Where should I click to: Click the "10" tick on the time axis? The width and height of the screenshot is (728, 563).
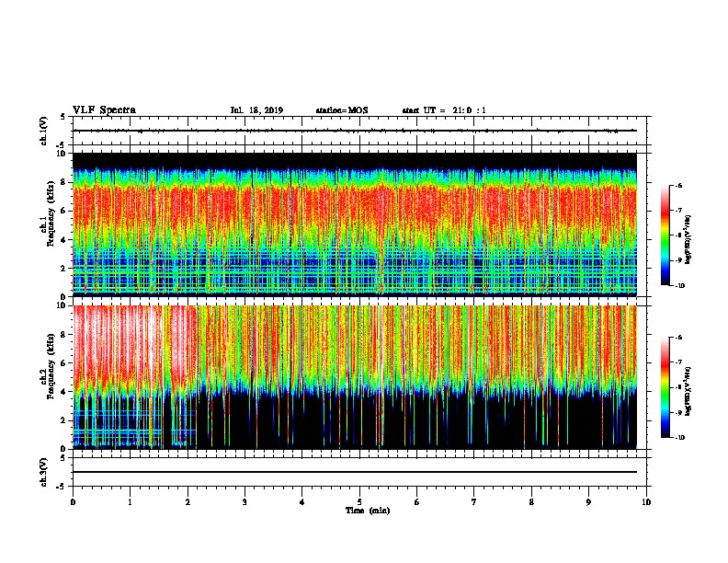(x=646, y=502)
